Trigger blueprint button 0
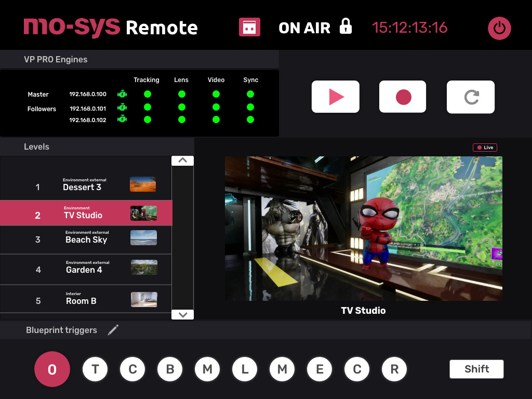The image size is (532, 399). (x=52, y=369)
